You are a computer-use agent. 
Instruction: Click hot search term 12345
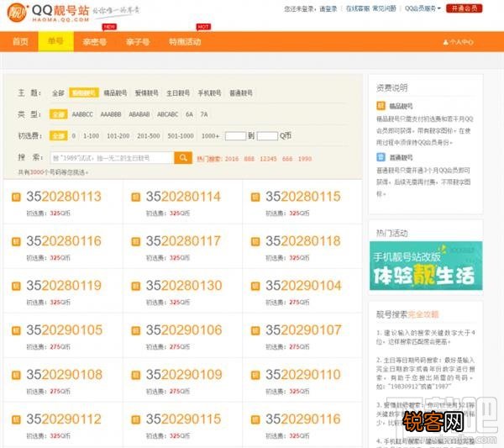(x=268, y=159)
